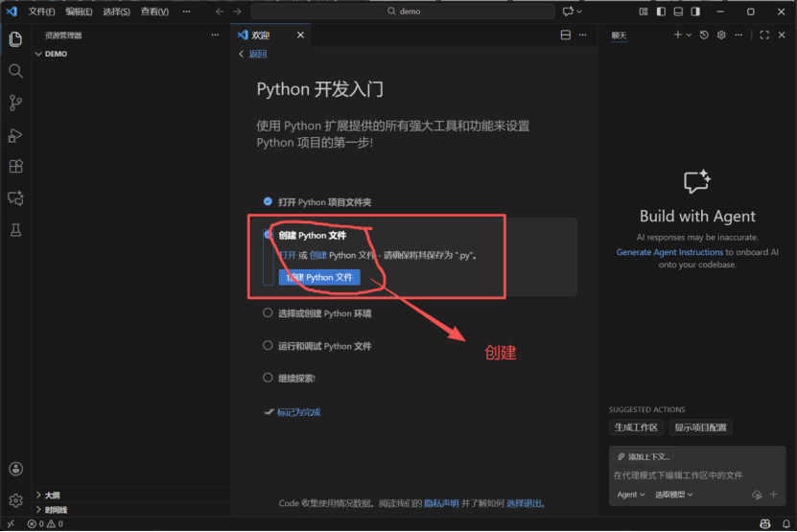Click the customize layout icon
The image size is (797, 532).
644,12
